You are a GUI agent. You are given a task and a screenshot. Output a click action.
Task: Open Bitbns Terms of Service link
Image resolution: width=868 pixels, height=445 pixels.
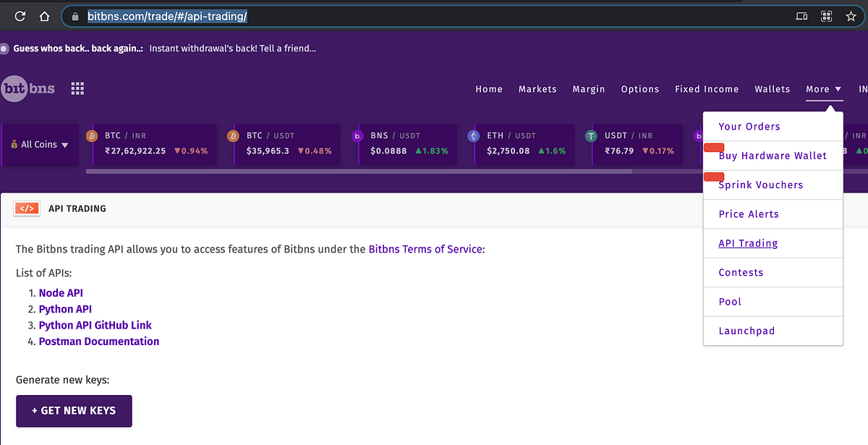click(425, 249)
